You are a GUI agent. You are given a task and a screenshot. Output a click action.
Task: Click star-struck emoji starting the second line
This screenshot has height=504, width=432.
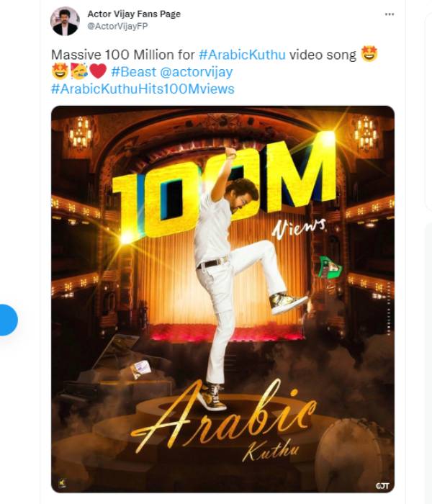(x=60, y=71)
